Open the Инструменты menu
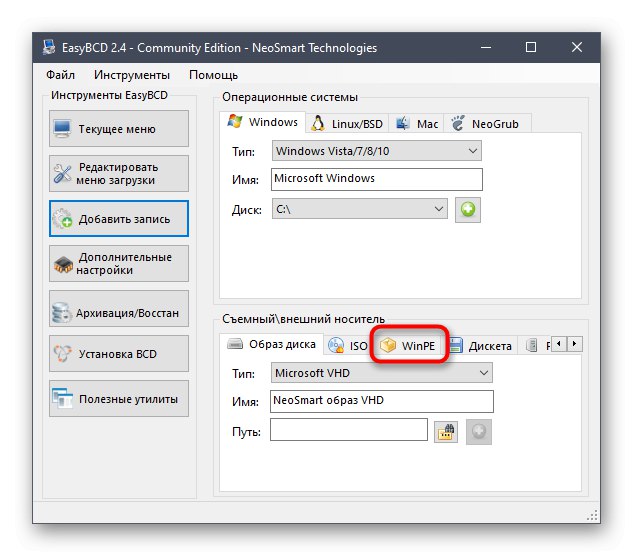The height and width of the screenshot is (556, 633). click(x=132, y=75)
